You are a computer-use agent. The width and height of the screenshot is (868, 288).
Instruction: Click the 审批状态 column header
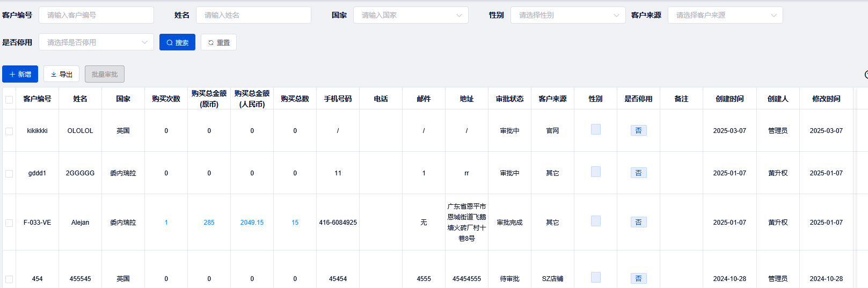point(509,99)
